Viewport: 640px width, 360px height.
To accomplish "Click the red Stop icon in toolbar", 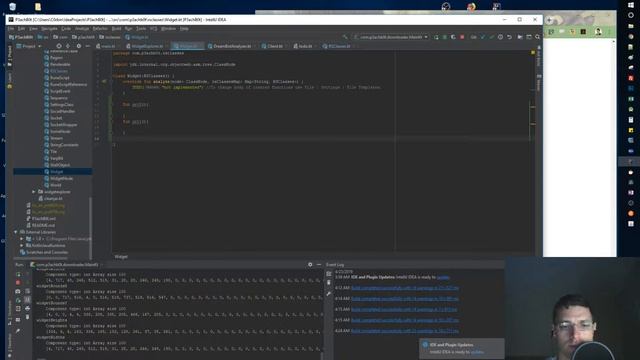I will pyautogui.click(x=462, y=37).
